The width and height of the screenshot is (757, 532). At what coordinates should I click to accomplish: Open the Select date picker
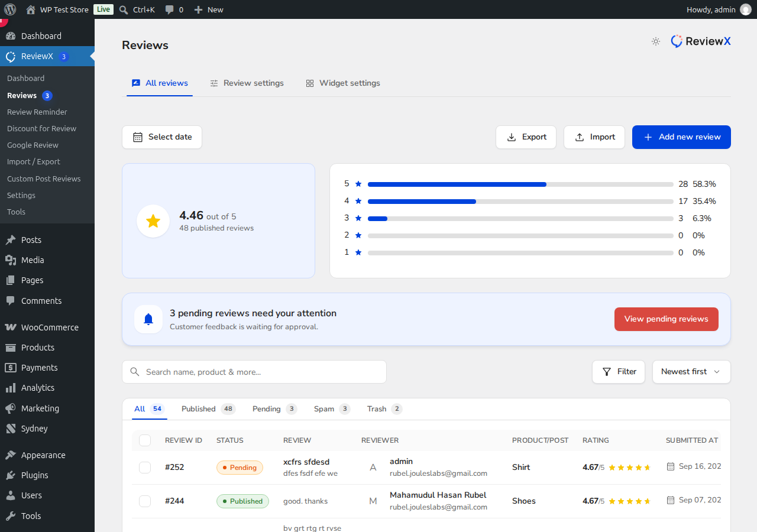tap(162, 137)
